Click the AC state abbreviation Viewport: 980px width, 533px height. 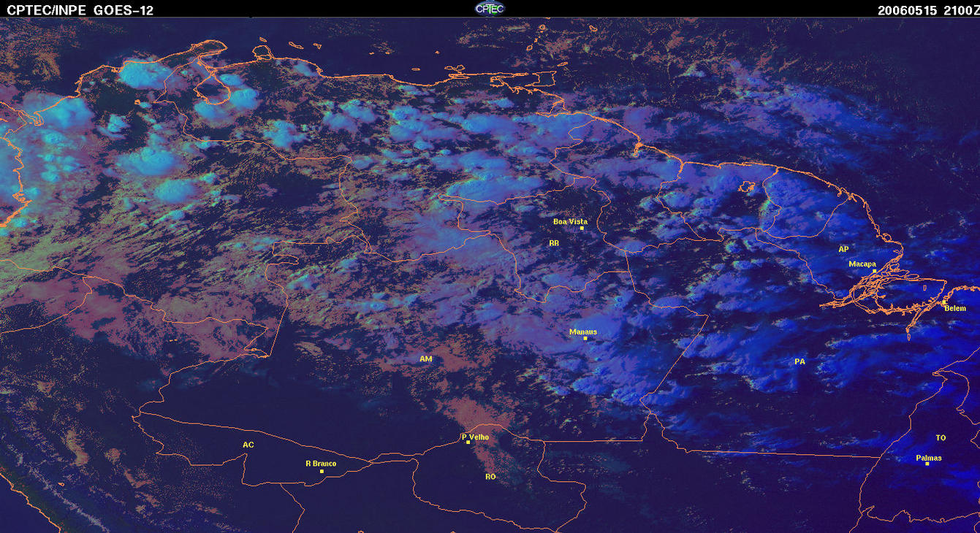click(248, 445)
